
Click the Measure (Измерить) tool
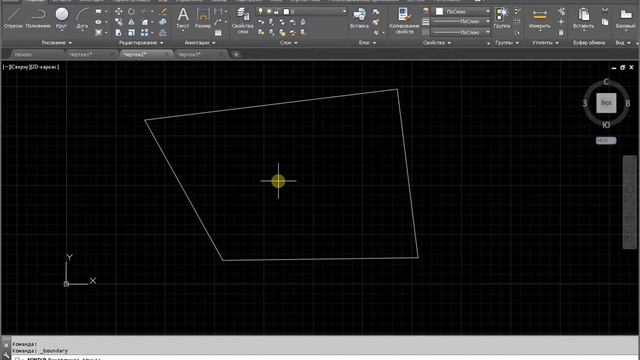[x=540, y=18]
